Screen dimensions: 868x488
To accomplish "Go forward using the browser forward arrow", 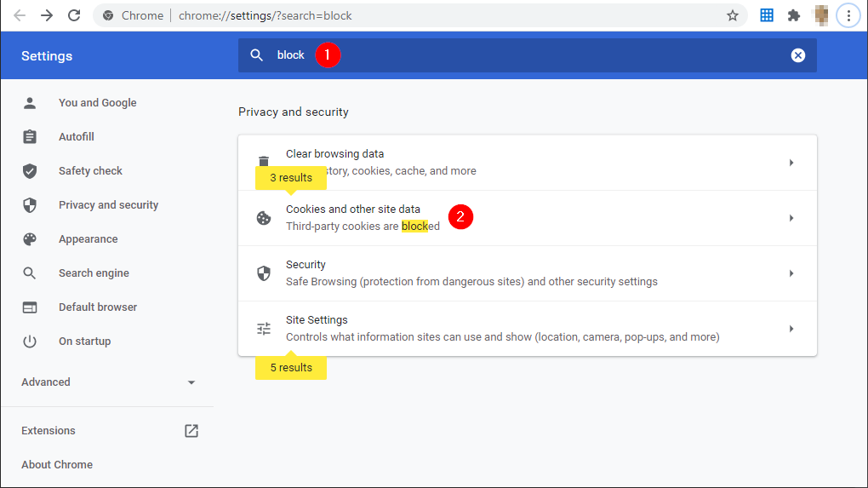I will click(47, 15).
